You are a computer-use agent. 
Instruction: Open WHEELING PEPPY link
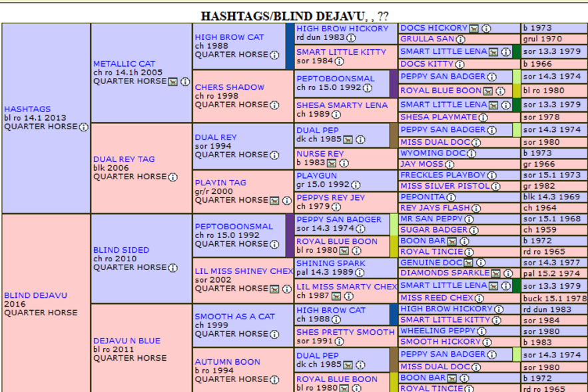438,331
